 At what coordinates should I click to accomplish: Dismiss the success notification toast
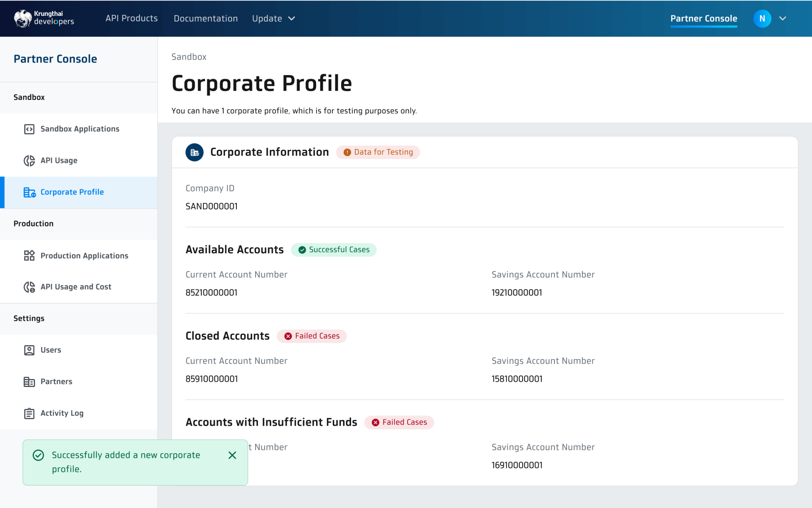(x=232, y=455)
